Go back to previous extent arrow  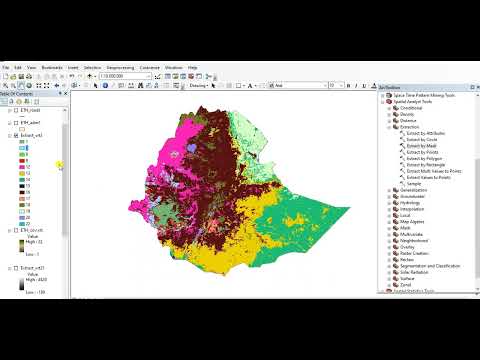(57, 86)
